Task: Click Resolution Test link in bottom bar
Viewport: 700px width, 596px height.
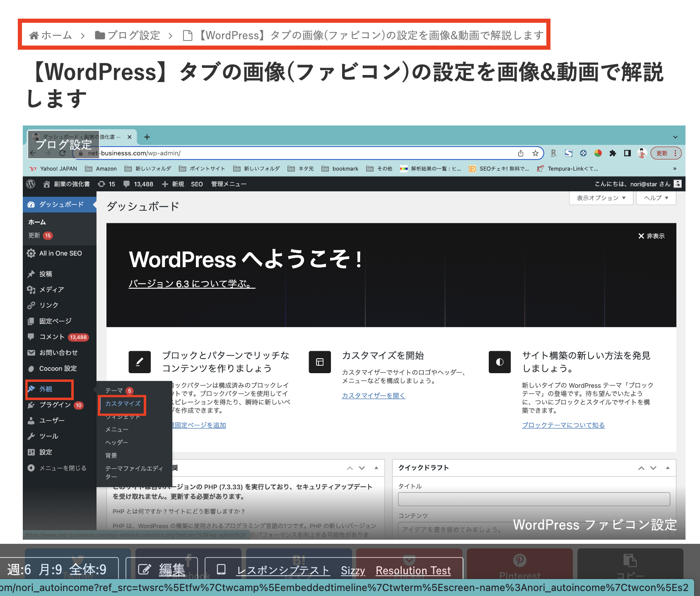Action: (413, 571)
